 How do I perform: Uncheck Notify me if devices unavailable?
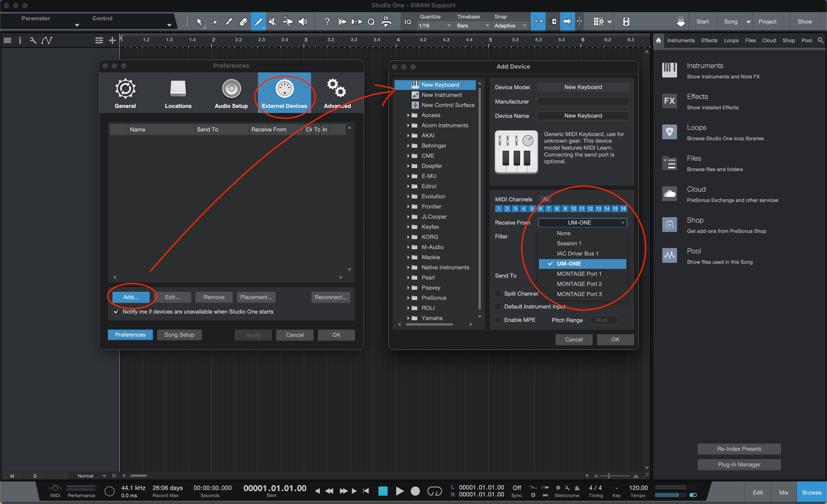[x=116, y=312]
